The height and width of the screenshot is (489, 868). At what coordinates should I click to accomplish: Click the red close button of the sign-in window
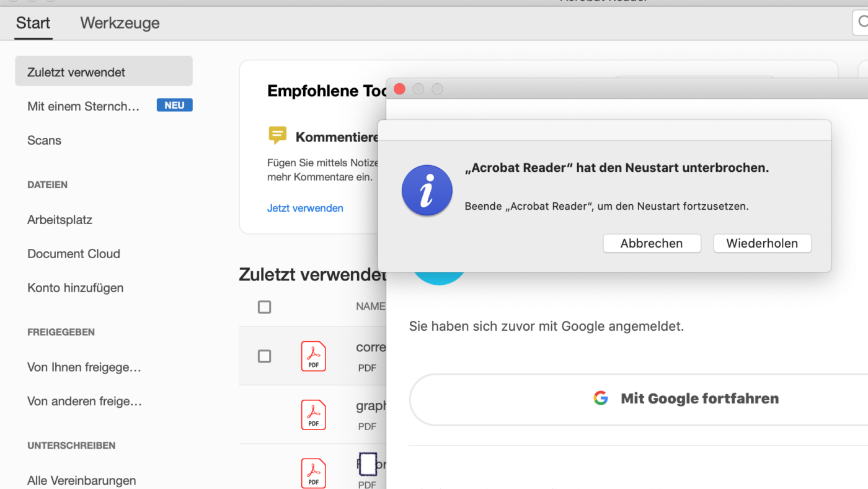tap(399, 89)
